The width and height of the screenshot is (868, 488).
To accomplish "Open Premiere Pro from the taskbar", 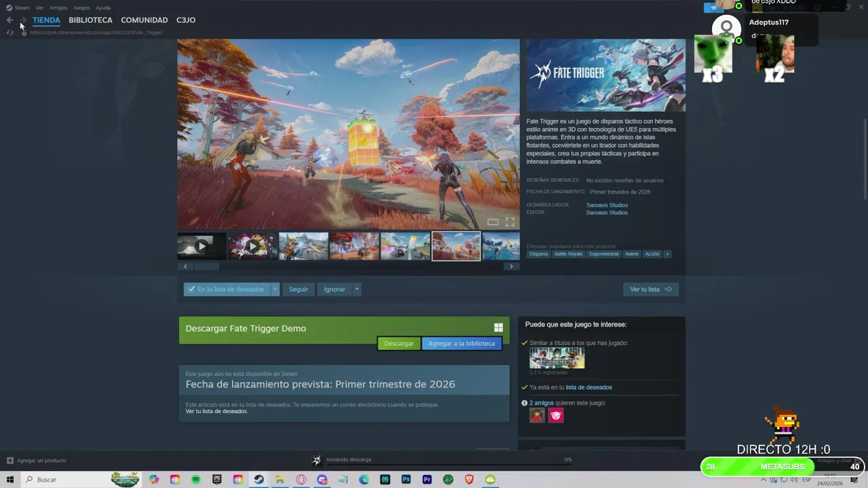I will pyautogui.click(x=427, y=480).
